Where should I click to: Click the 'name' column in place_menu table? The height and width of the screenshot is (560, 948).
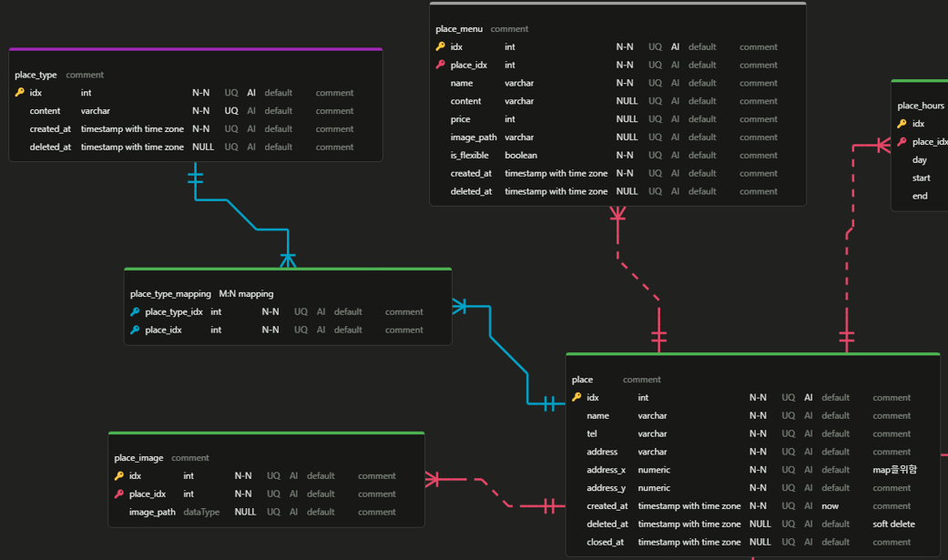[x=462, y=83]
